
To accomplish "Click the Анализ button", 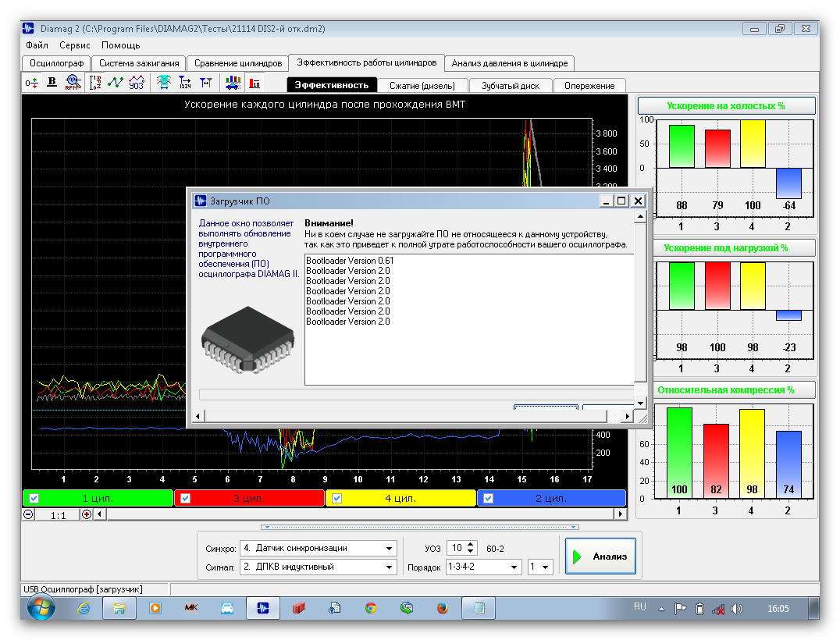I will (x=600, y=556).
